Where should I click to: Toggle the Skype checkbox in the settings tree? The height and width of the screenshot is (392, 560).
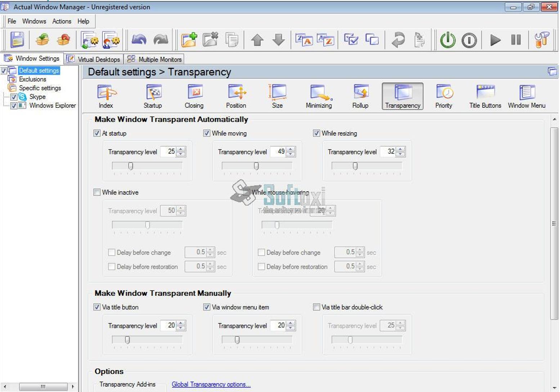pos(14,97)
